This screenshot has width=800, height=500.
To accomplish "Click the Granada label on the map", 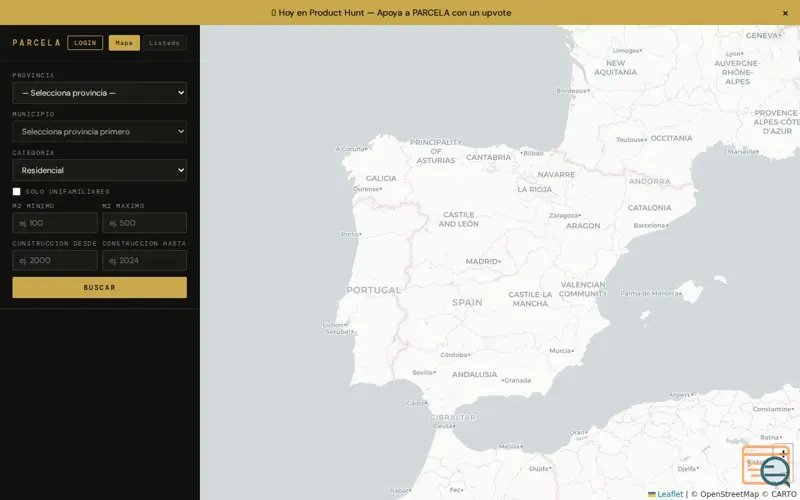I will tap(518, 380).
